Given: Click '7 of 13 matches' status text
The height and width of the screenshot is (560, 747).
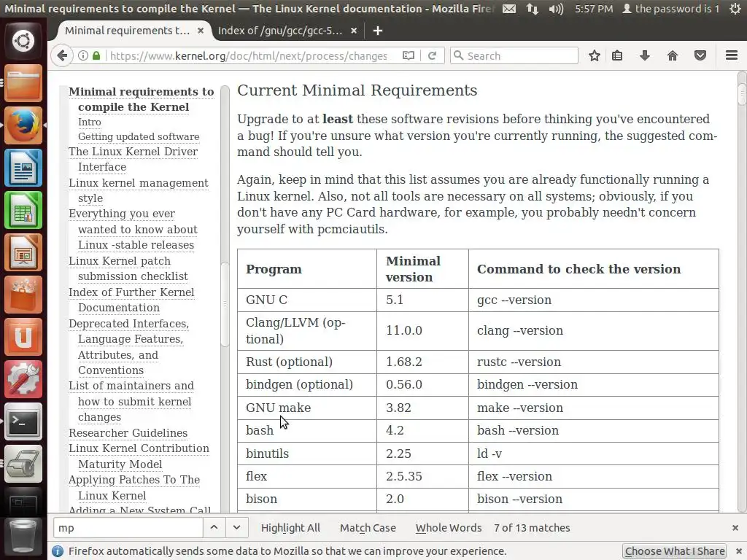Looking at the screenshot, I should click(532, 528).
